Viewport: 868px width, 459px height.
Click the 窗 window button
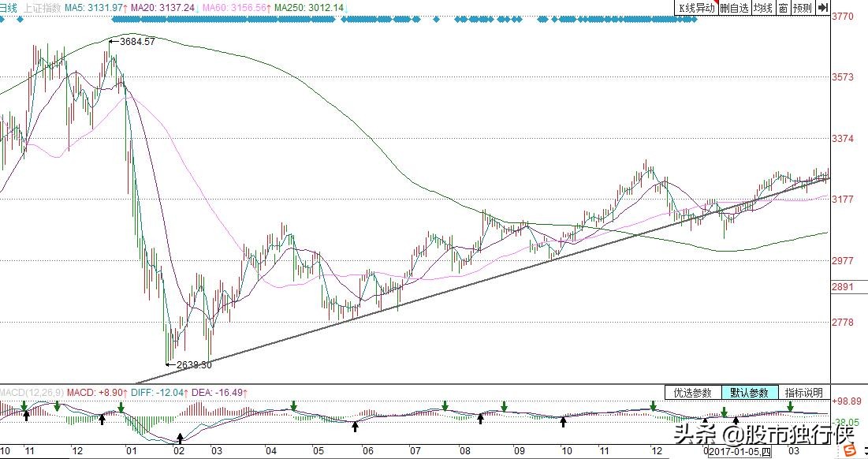(x=783, y=8)
